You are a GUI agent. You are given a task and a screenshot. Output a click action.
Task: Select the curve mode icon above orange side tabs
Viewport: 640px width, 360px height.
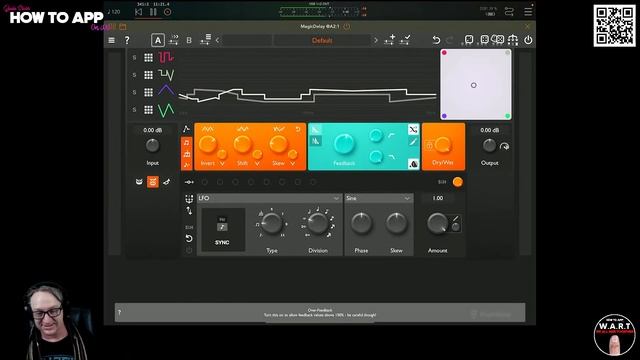click(x=187, y=129)
